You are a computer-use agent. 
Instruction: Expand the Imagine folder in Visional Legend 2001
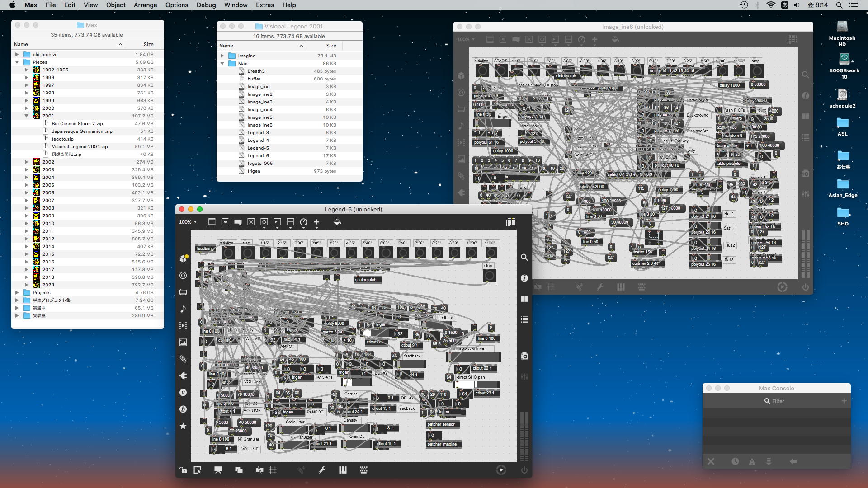pyautogui.click(x=222, y=56)
